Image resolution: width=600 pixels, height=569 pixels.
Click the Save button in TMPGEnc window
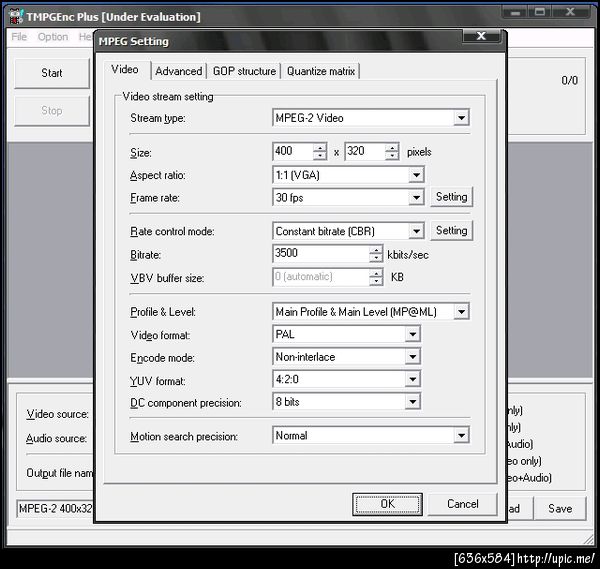(x=560, y=509)
